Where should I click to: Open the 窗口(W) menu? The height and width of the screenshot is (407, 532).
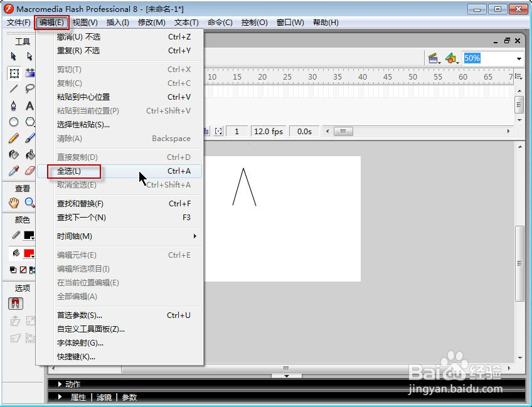(x=290, y=23)
